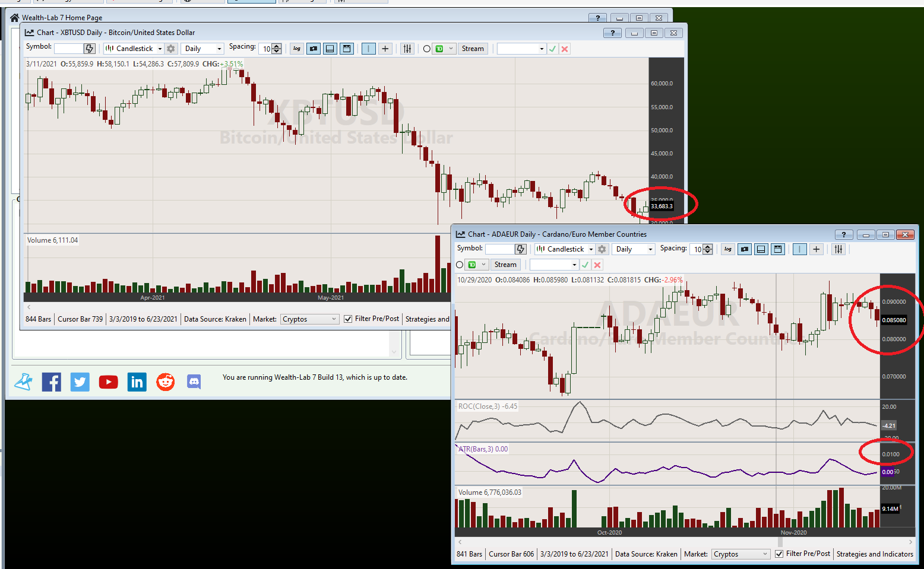Click help question button on XBTUSD window

tap(612, 33)
